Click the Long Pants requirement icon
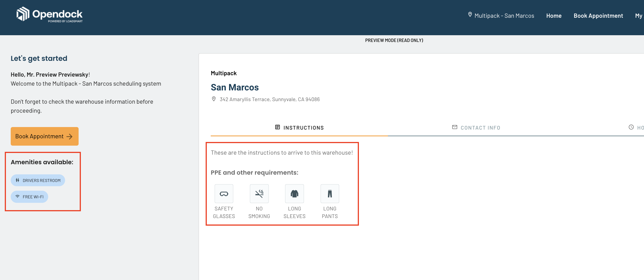 pos(330,194)
